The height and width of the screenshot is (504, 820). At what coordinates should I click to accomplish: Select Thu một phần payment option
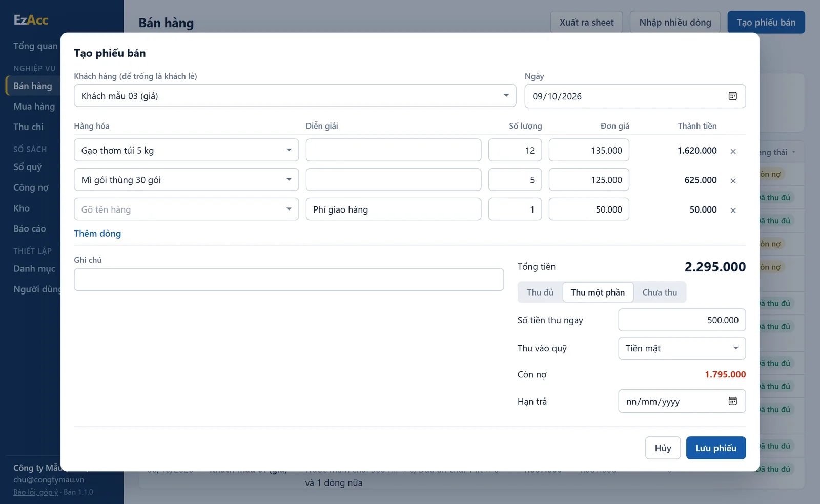[598, 292]
